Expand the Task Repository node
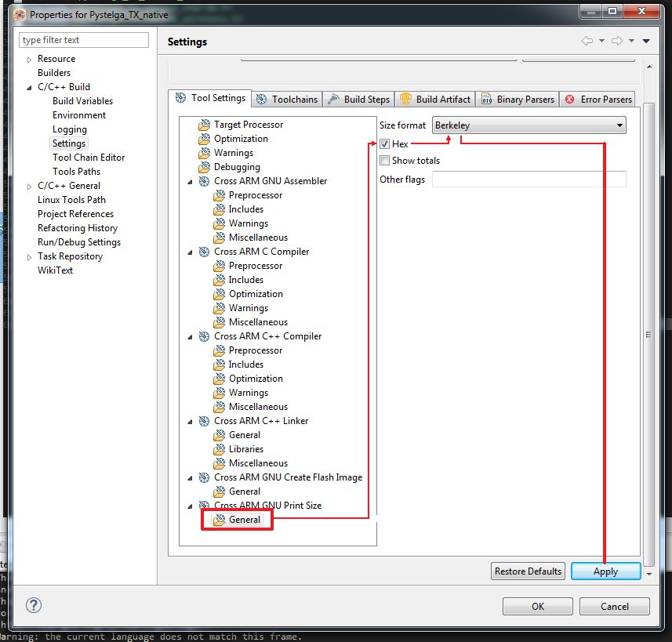This screenshot has width=672, height=642. coord(29,257)
